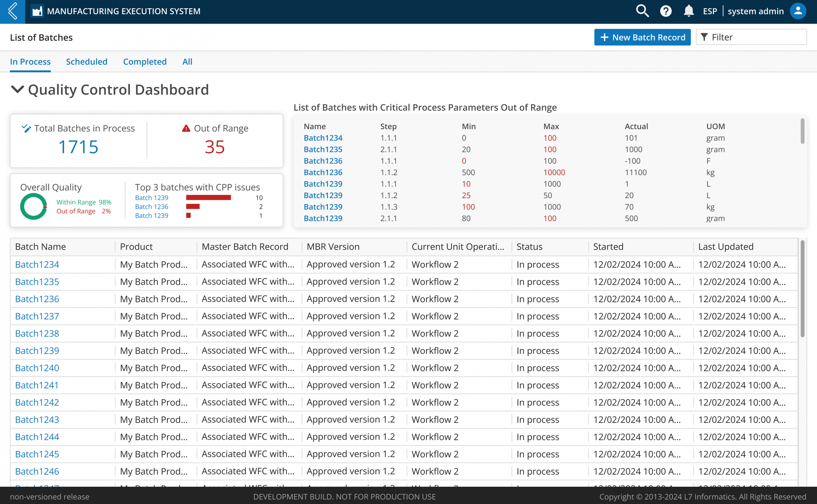Open Batch1243 link in batch table
This screenshot has width=817, height=504.
coord(37,420)
